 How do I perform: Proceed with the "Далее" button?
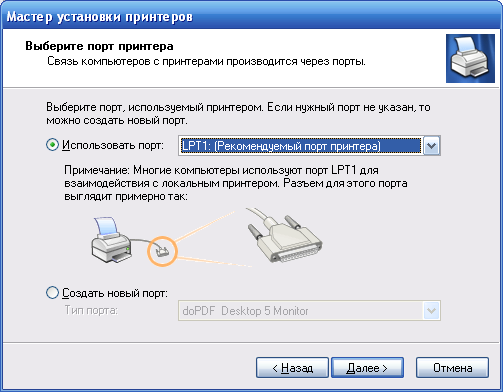(367, 368)
